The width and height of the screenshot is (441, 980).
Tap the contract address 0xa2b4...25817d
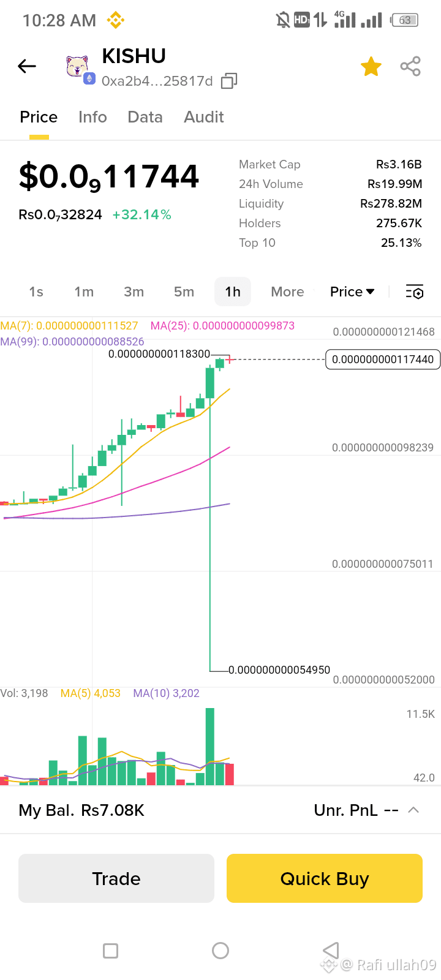(x=157, y=81)
